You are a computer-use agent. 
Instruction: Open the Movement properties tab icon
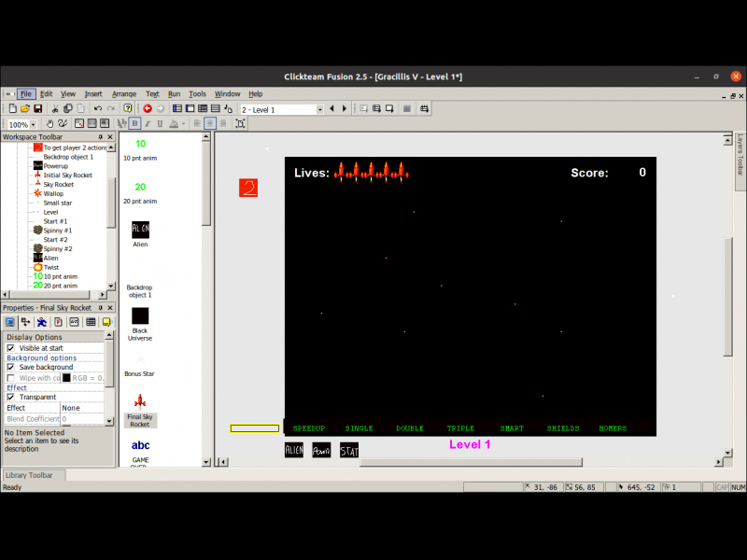42,322
